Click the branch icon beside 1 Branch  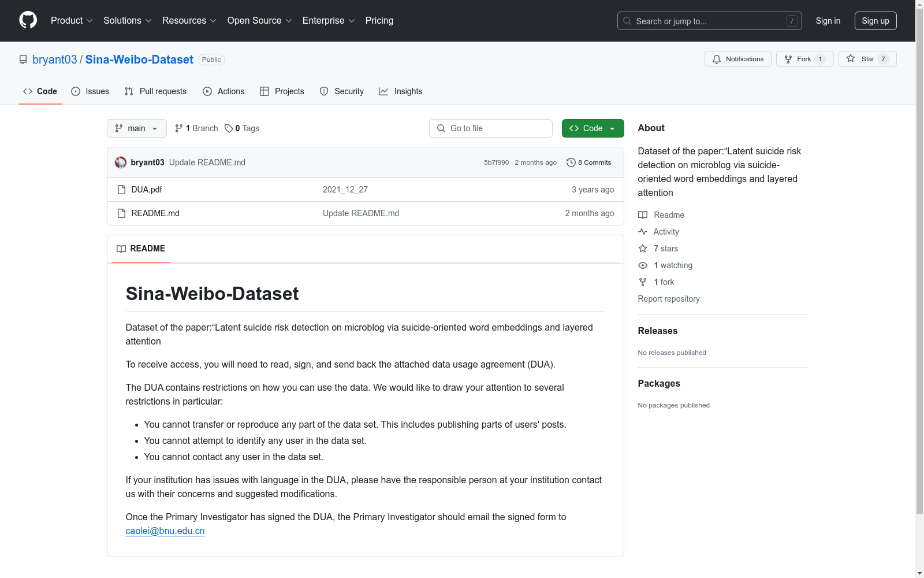(x=179, y=128)
